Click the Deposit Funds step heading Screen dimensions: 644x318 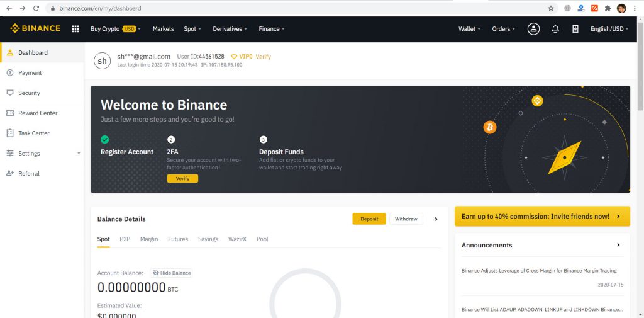pos(281,152)
